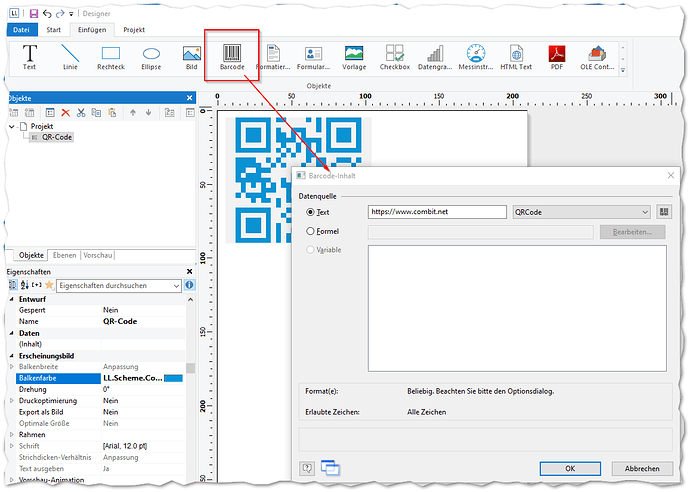This screenshot has height=492, width=690.
Task: Select the Objekte panel tab
Action: 31,255
